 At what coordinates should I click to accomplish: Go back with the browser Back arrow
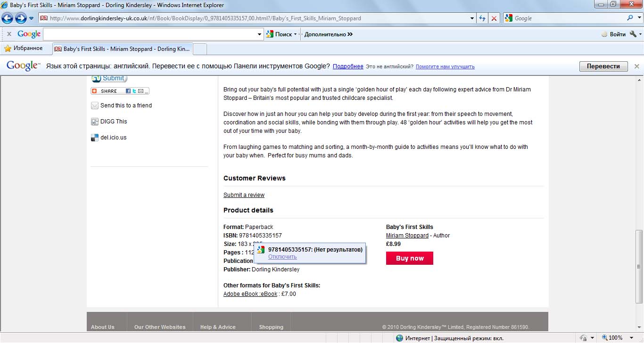8,18
